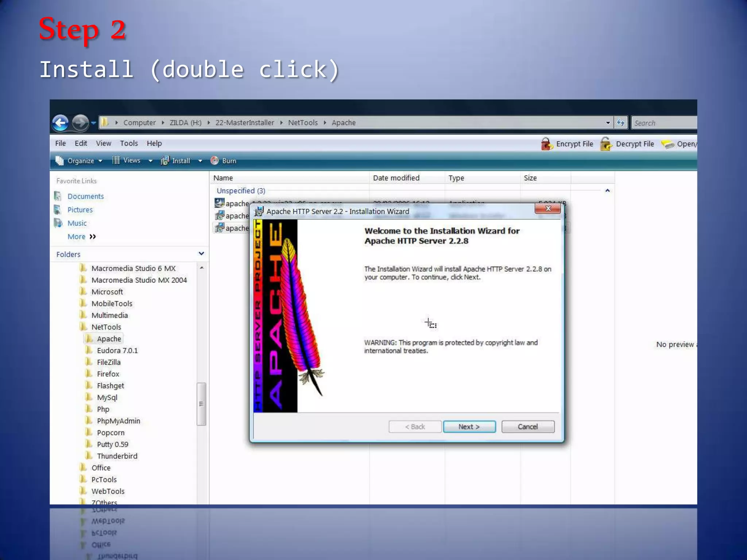This screenshot has height=560, width=747.
Task: Open the File menu
Action: pos(60,143)
